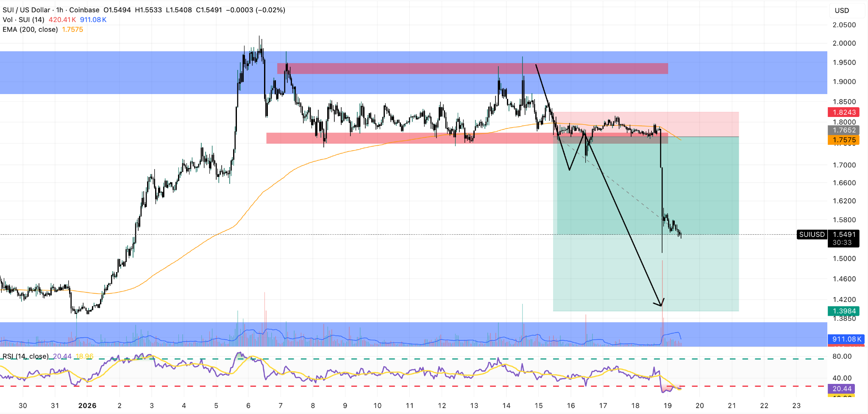Select the RSI (14, close) indicator legend

click(x=25, y=356)
